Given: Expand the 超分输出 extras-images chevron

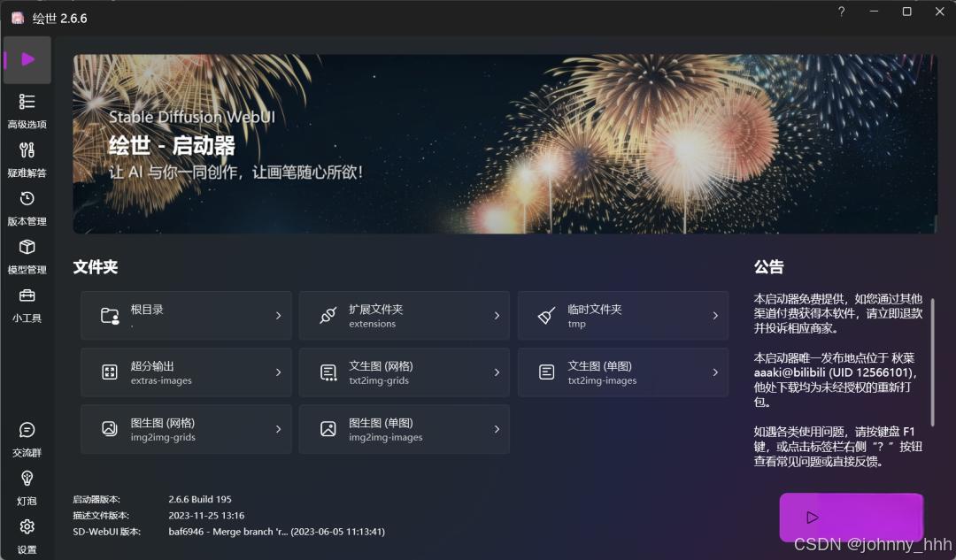Looking at the screenshot, I should (x=278, y=372).
